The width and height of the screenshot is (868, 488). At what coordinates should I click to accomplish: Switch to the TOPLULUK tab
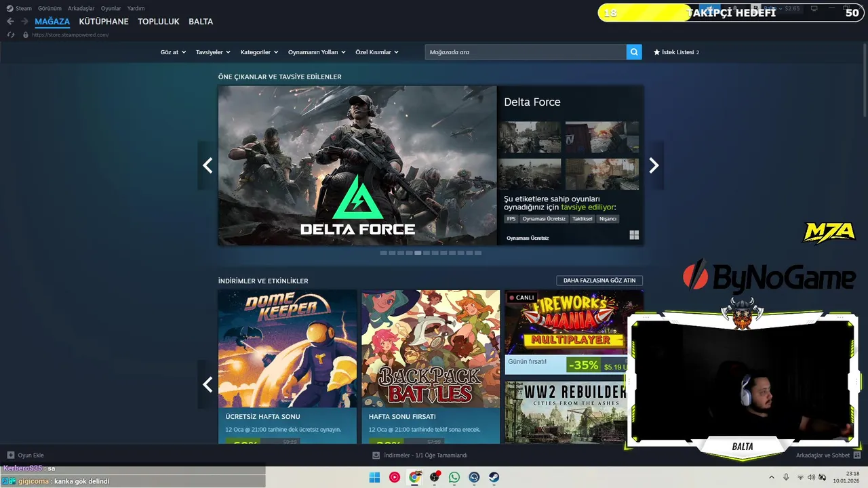(159, 22)
